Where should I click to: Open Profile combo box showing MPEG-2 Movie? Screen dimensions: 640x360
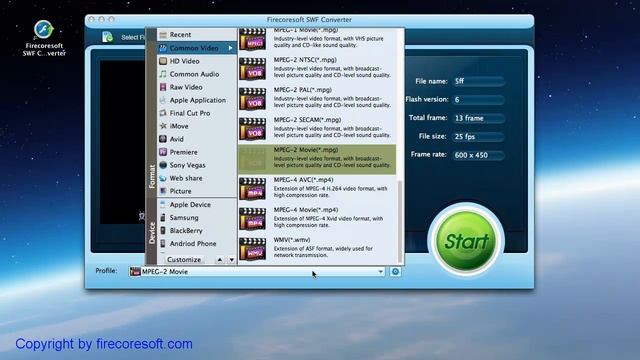coord(257,271)
